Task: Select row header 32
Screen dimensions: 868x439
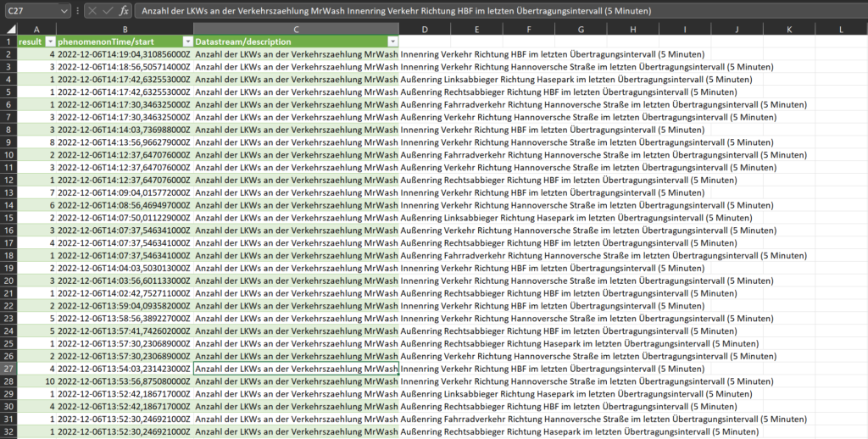Action: coord(8,432)
